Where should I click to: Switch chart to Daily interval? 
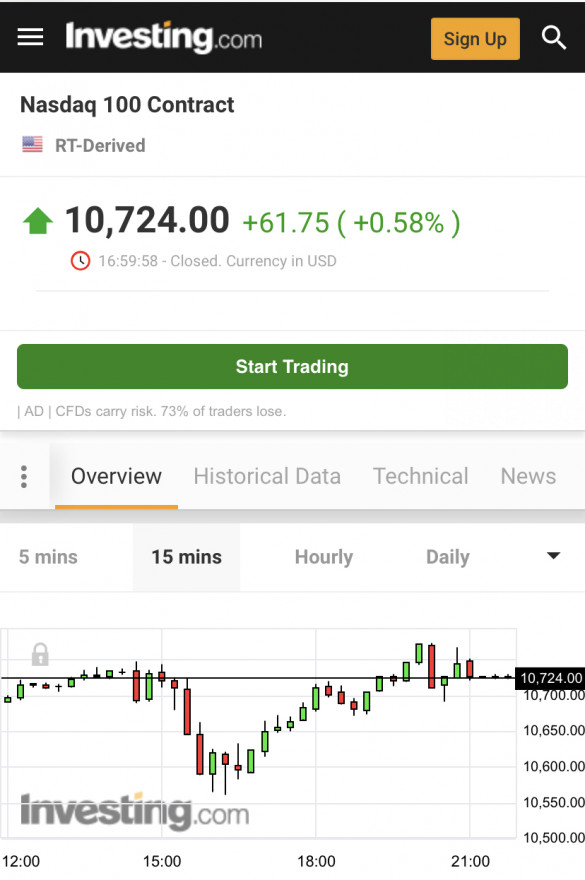tap(448, 557)
